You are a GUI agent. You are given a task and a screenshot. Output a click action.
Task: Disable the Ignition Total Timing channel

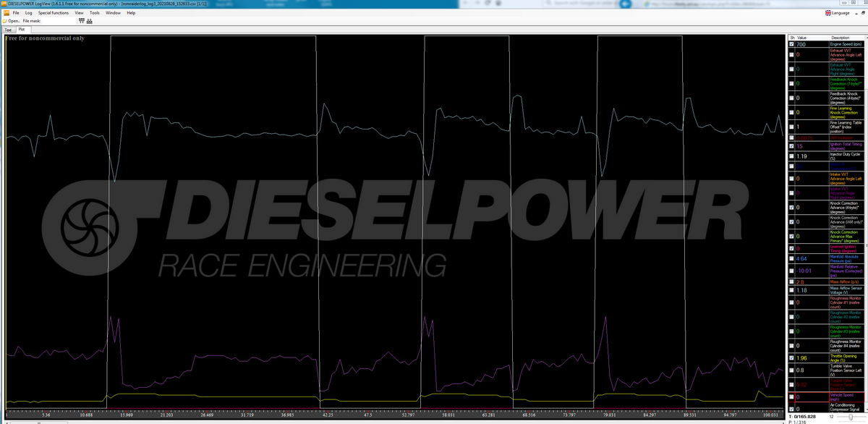(x=791, y=146)
